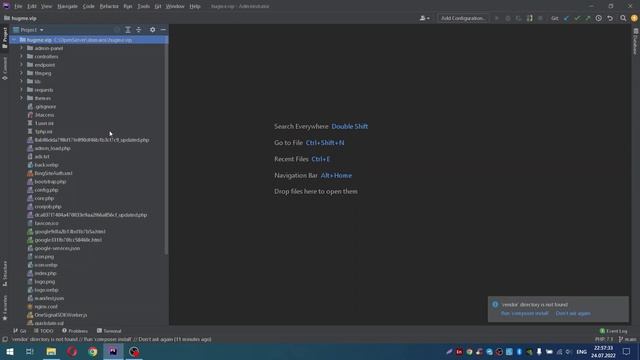Open Google Chrome from the taskbar
The width and height of the screenshot is (640, 360).
coord(93,351)
